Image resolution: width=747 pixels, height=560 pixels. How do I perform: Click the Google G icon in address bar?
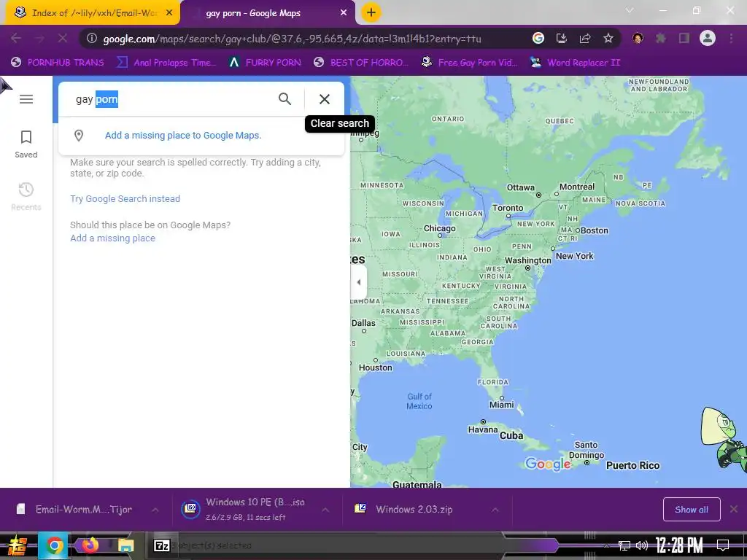pos(538,38)
